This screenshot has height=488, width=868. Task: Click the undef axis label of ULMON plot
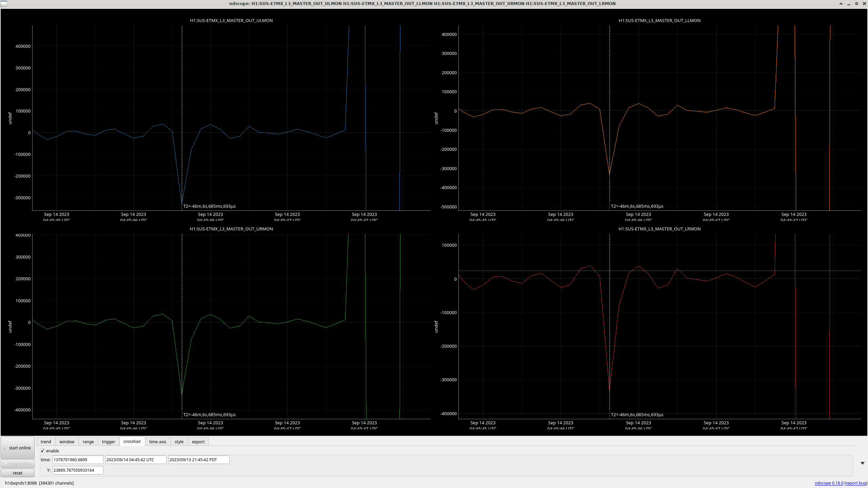[10, 118]
